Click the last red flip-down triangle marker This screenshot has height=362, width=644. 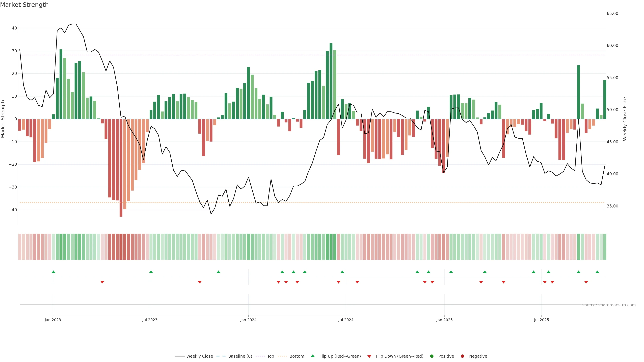tap(586, 282)
